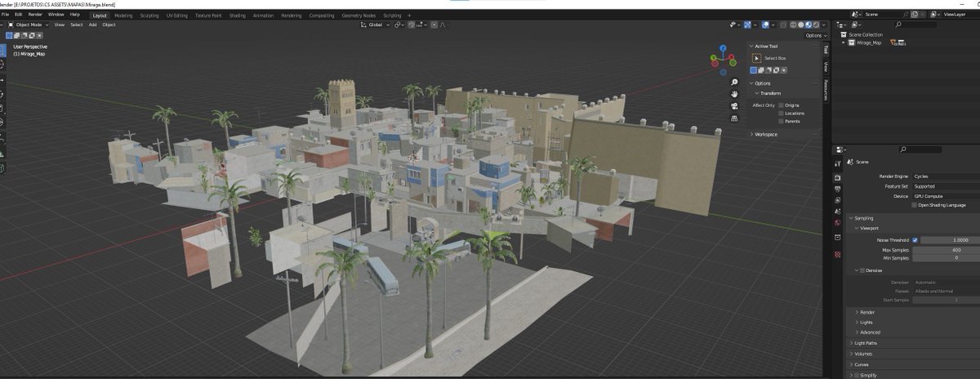980x379 pixels.
Task: Enable Affect Only Parents checkbox
Action: click(x=781, y=121)
